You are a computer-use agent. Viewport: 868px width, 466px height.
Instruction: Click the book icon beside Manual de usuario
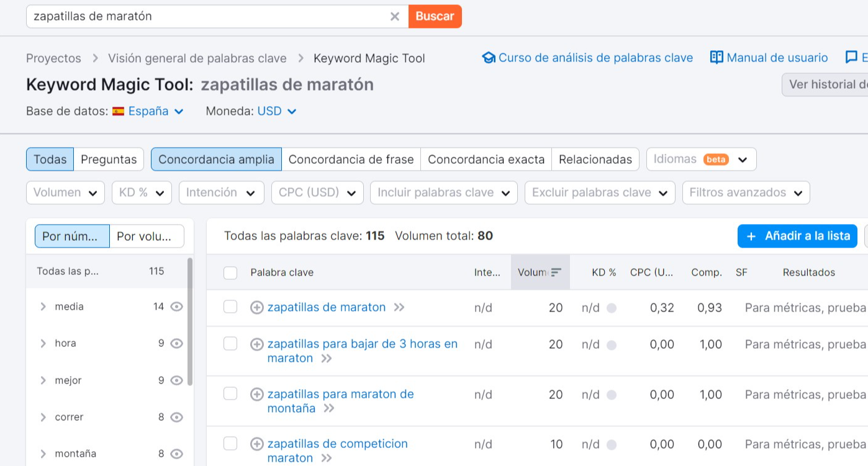[717, 58]
